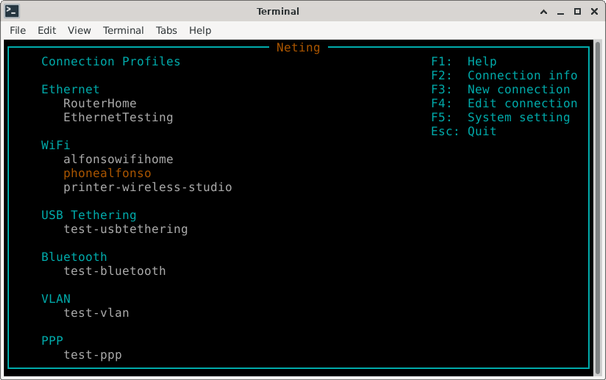Image resolution: width=606 pixels, height=380 pixels.
Task: Click the roll-up arrow window button
Action: 543,12
